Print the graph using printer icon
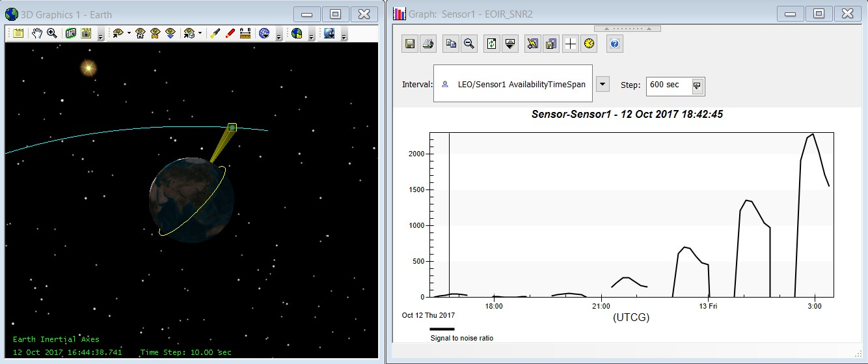The image size is (868, 364). pyautogui.click(x=427, y=44)
